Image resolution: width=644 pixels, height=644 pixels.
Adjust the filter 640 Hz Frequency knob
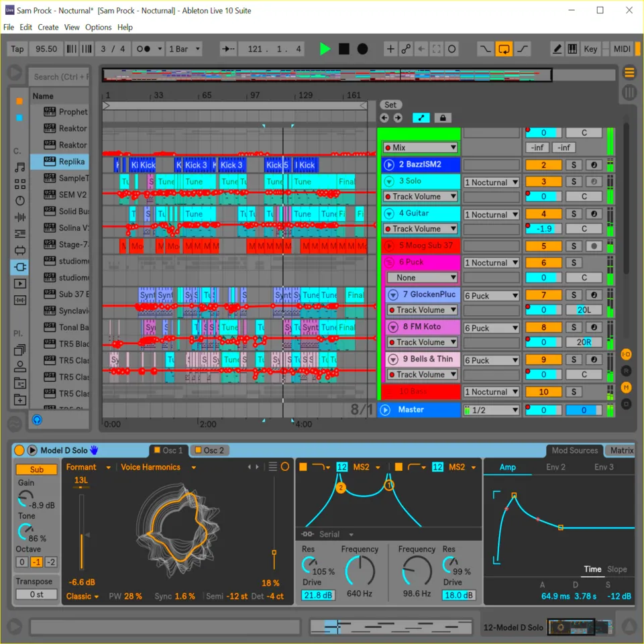point(360,571)
